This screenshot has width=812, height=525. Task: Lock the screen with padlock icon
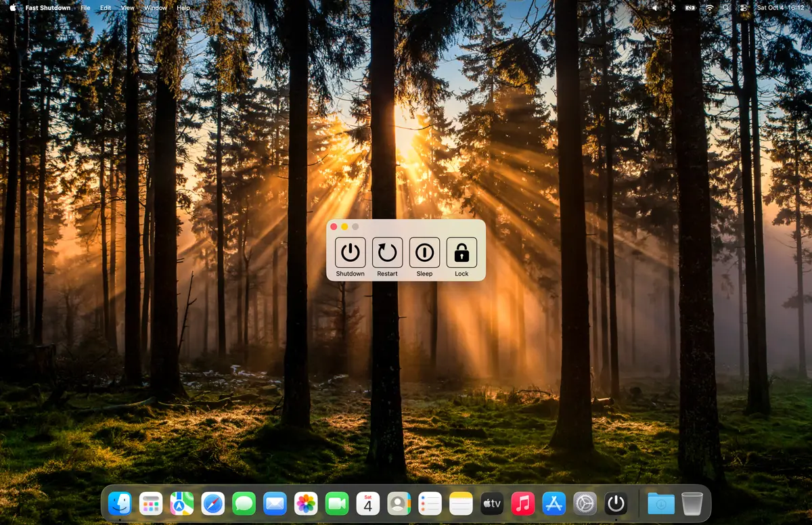[x=461, y=253]
